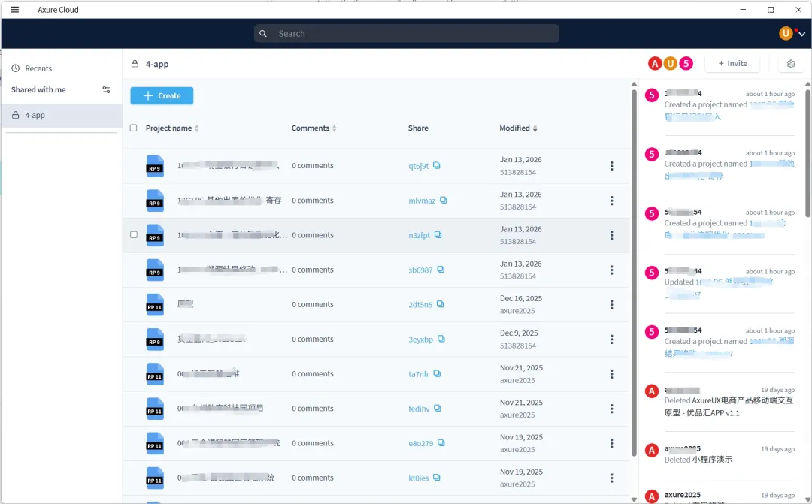Image resolution: width=812 pixels, height=504 pixels.
Task: Click RP 11 file icon of 2dt5n5 row
Action: coord(155,305)
